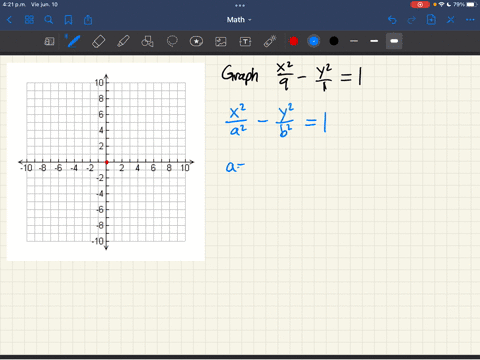Select the thickest stroke width

(394, 41)
